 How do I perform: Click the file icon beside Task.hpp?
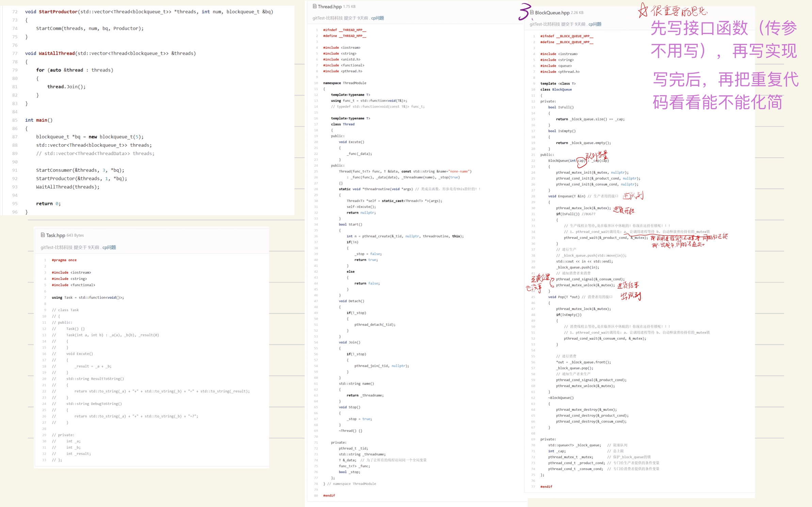[x=43, y=235]
